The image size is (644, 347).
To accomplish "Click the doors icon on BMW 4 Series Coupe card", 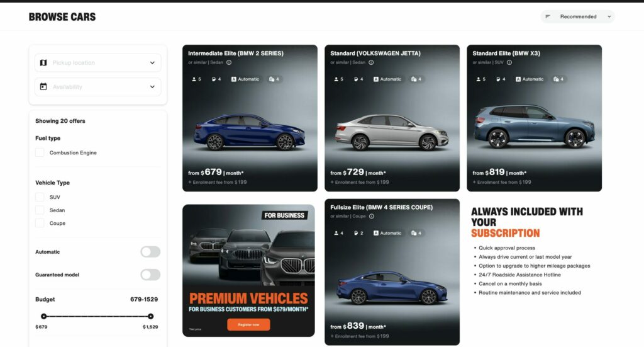I will (356, 233).
